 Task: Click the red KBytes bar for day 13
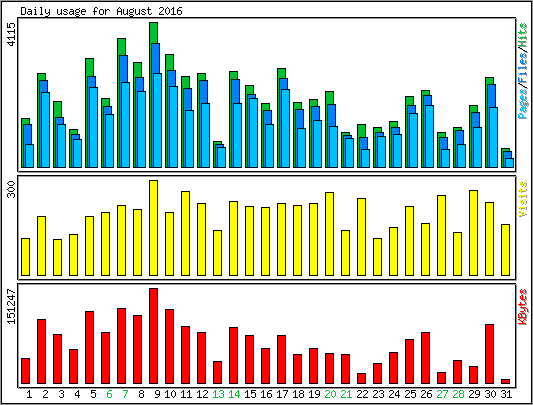(x=217, y=373)
